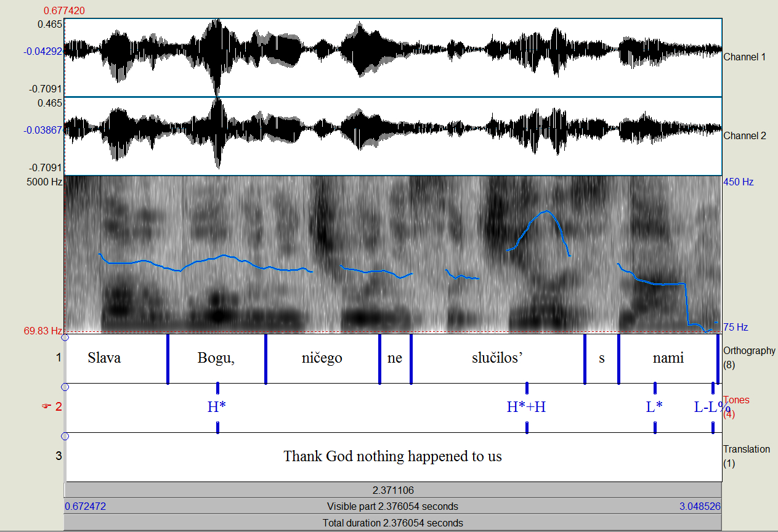The image size is (778, 532).
Task: Click the first H* tone point label
Action: [218, 407]
